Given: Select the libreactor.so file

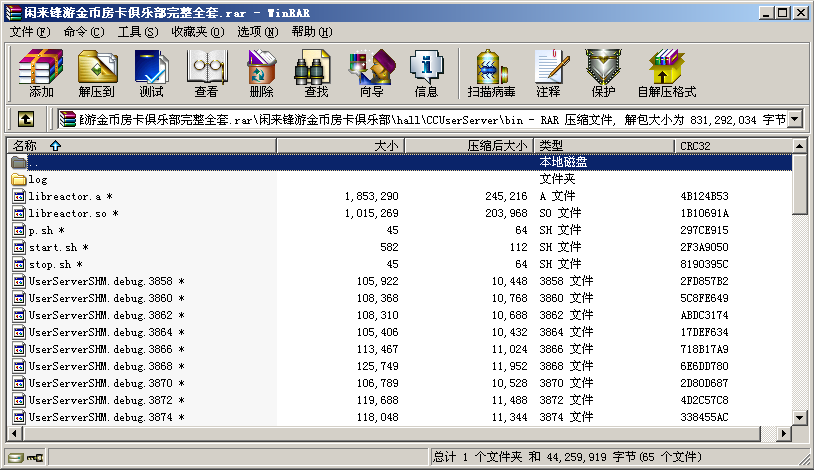Looking at the screenshot, I should [x=68, y=213].
